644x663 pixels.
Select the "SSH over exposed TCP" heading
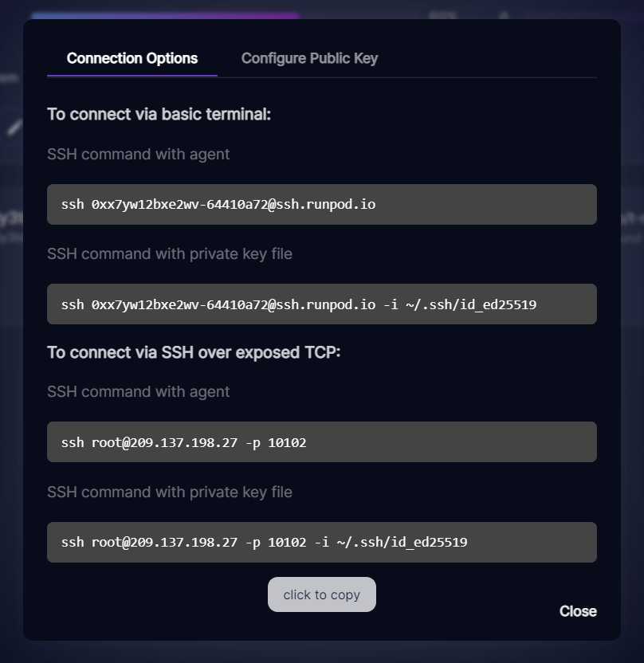coord(194,351)
